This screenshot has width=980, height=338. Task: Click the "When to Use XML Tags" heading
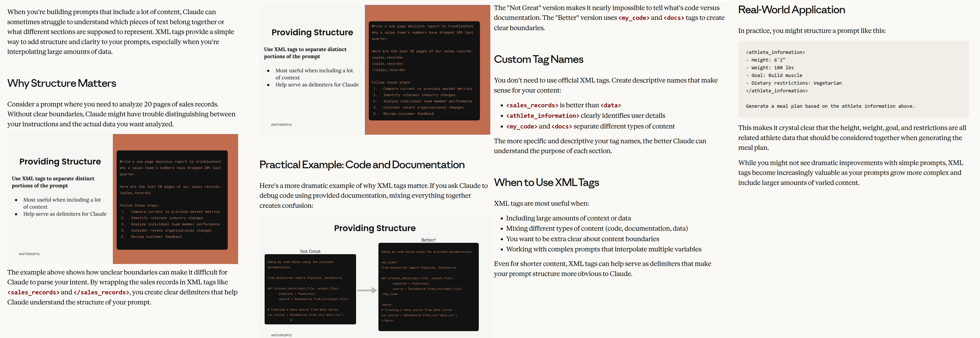point(546,183)
